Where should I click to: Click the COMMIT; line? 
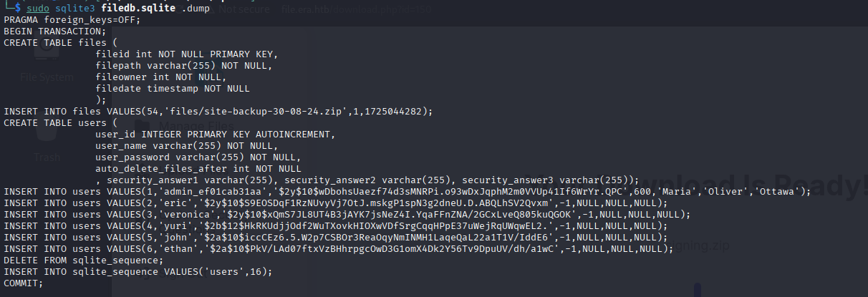[x=24, y=283]
